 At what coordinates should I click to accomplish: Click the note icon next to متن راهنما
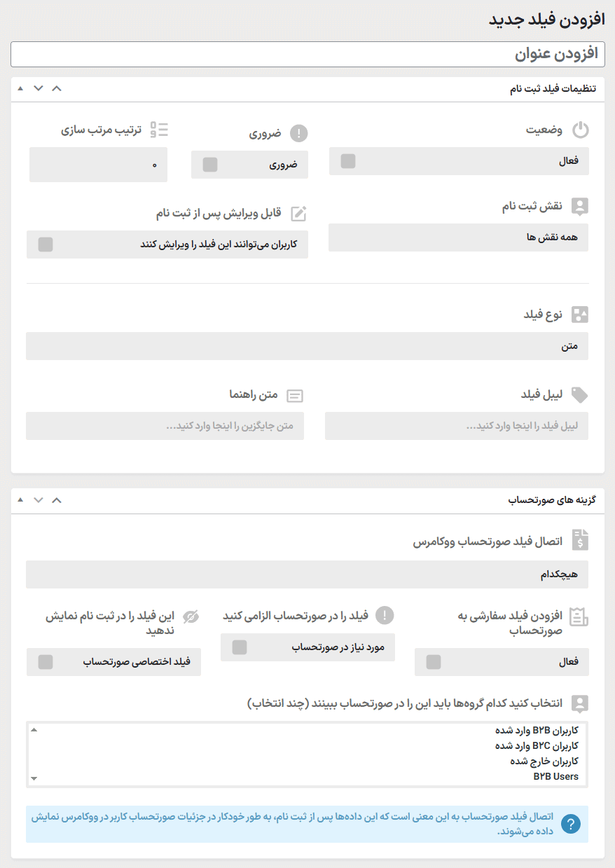pos(295,395)
